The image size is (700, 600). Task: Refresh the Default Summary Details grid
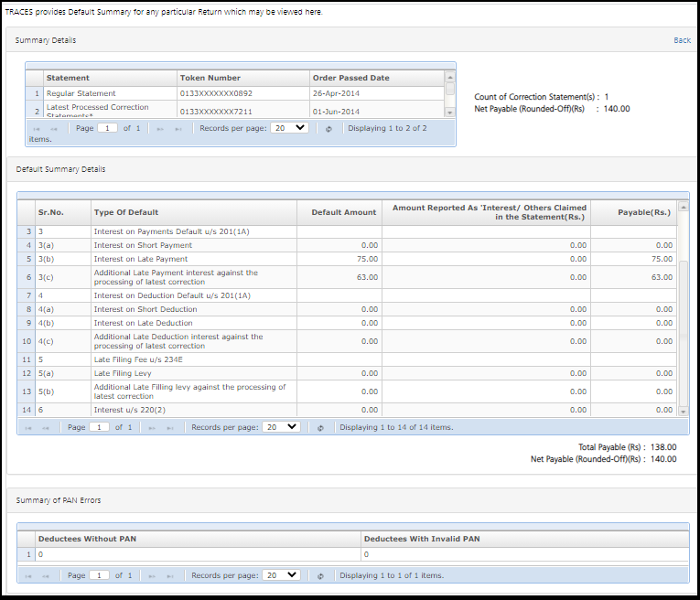[320, 427]
